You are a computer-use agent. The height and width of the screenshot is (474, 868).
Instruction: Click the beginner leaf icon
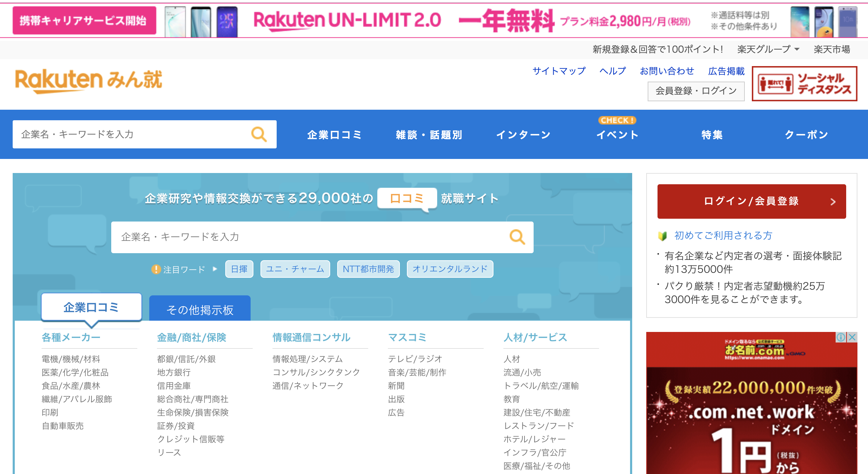pyautogui.click(x=662, y=236)
